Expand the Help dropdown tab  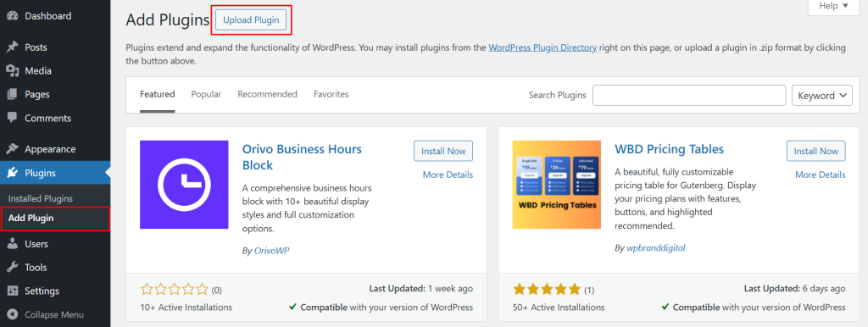coord(834,6)
